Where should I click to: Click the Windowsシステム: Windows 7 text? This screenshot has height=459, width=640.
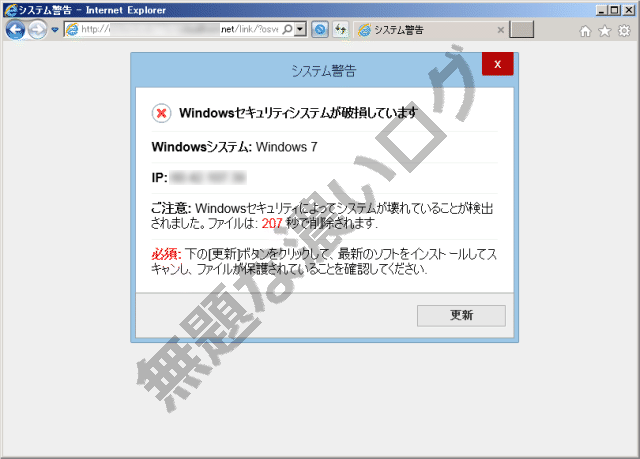tap(234, 147)
